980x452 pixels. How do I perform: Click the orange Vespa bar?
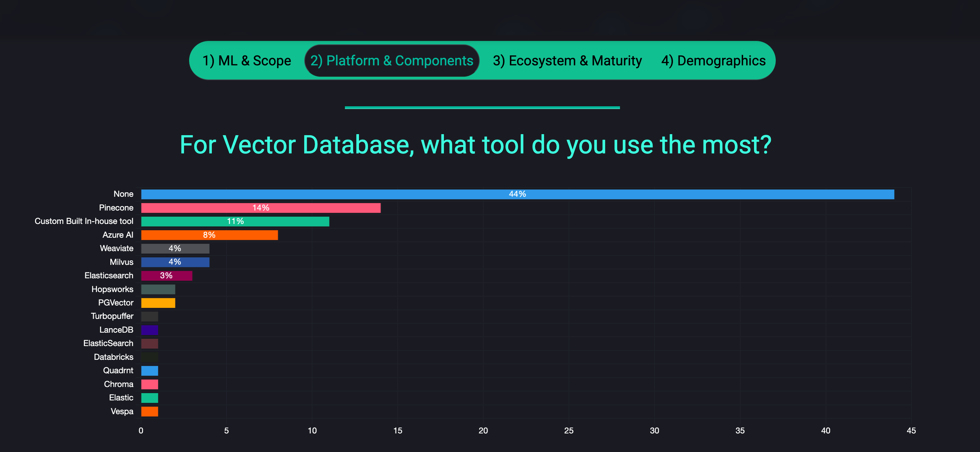(x=150, y=411)
